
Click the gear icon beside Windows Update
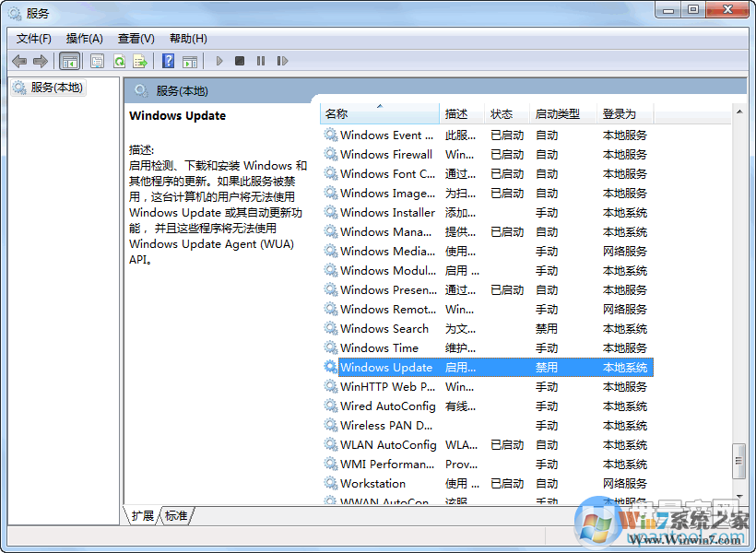[x=330, y=368]
